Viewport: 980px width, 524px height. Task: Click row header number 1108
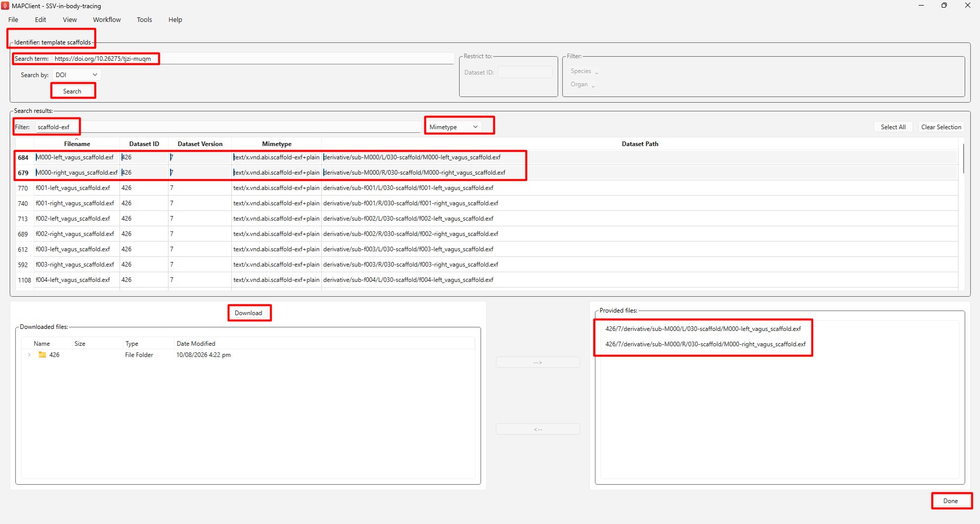(x=25, y=280)
